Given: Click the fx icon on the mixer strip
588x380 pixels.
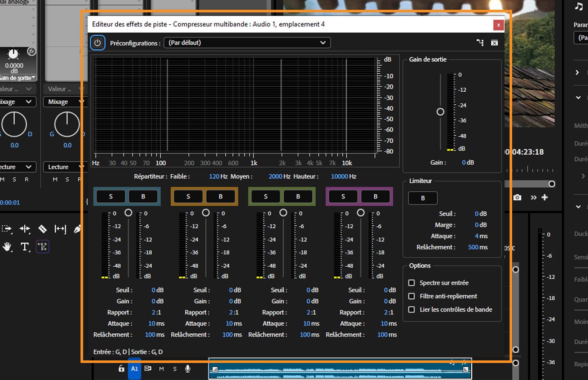Looking at the screenshot, I should tap(31, 52).
